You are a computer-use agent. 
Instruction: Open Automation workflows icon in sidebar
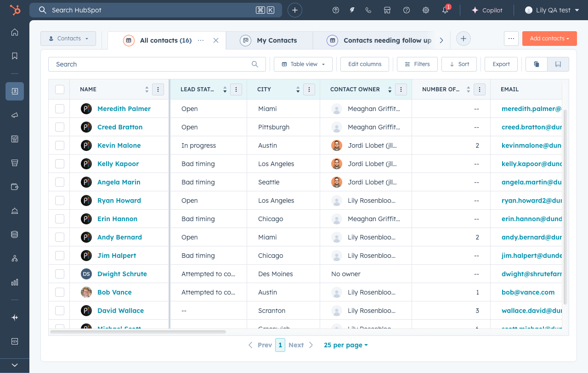[x=15, y=258]
